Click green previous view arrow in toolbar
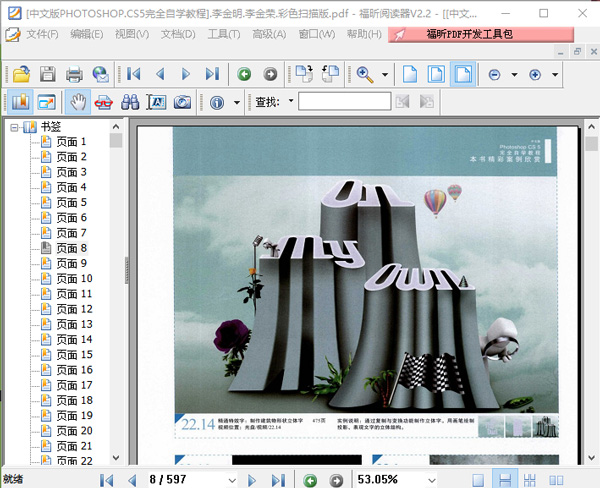The height and width of the screenshot is (488, 600). click(244, 74)
